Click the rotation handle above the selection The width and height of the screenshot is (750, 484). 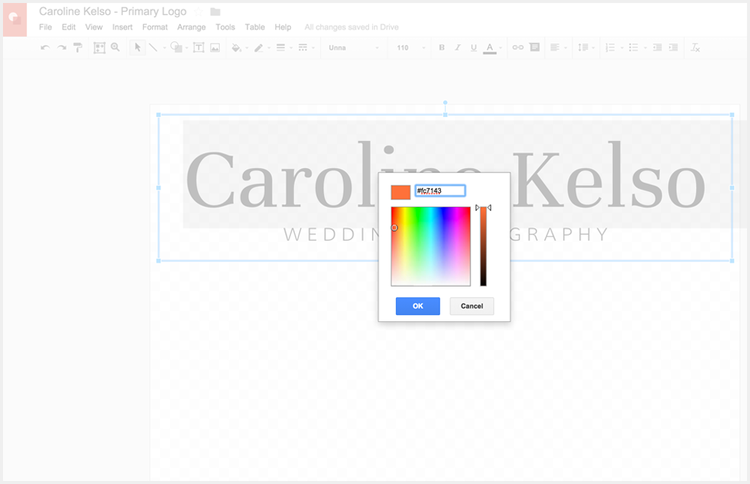point(445,102)
